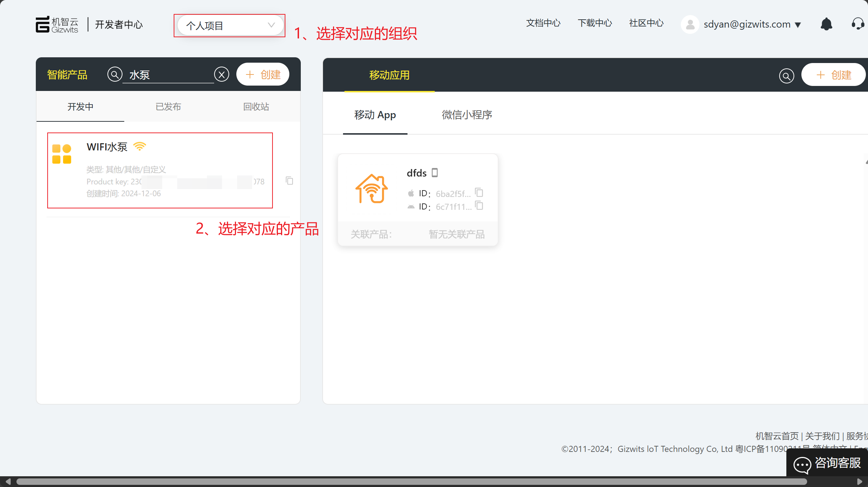This screenshot has width=868, height=487.
Task: Open the dfds app house icon
Action: [371, 189]
